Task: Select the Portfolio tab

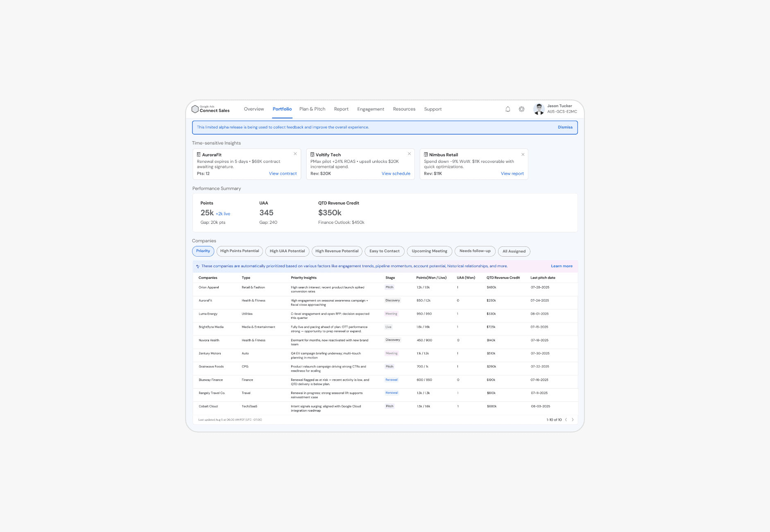Action: pyautogui.click(x=282, y=109)
